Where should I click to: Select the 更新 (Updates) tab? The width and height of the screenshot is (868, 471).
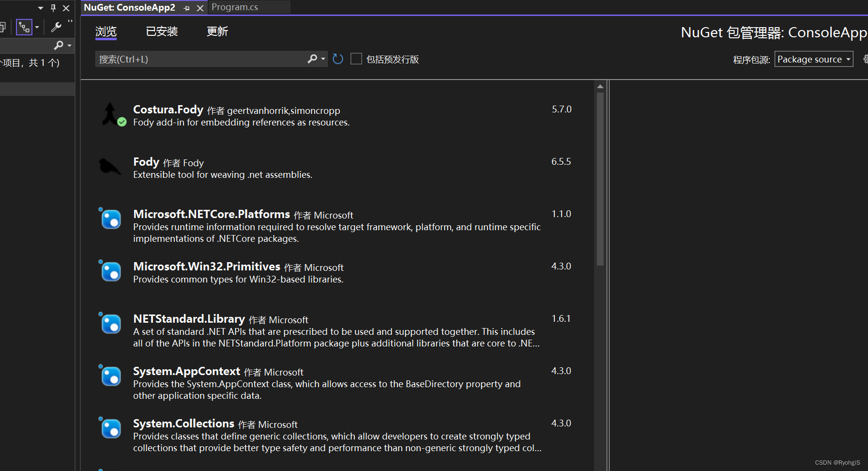click(x=217, y=31)
